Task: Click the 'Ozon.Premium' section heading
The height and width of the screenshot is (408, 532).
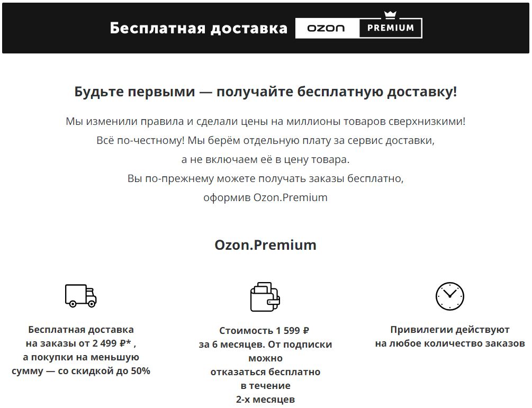Action: 265,245
